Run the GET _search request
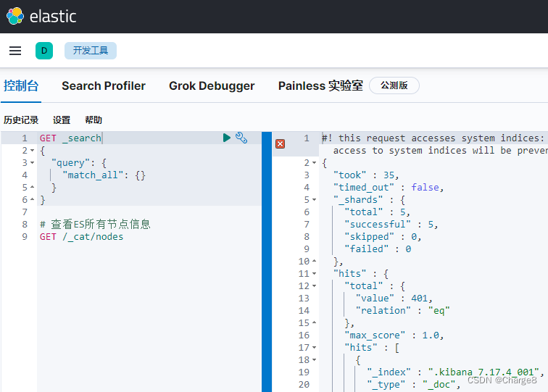 tap(226, 138)
